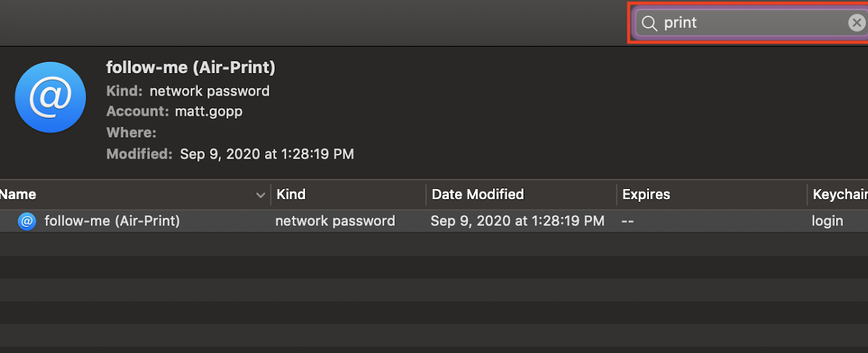Click the "network password" cell in the row

pos(335,221)
